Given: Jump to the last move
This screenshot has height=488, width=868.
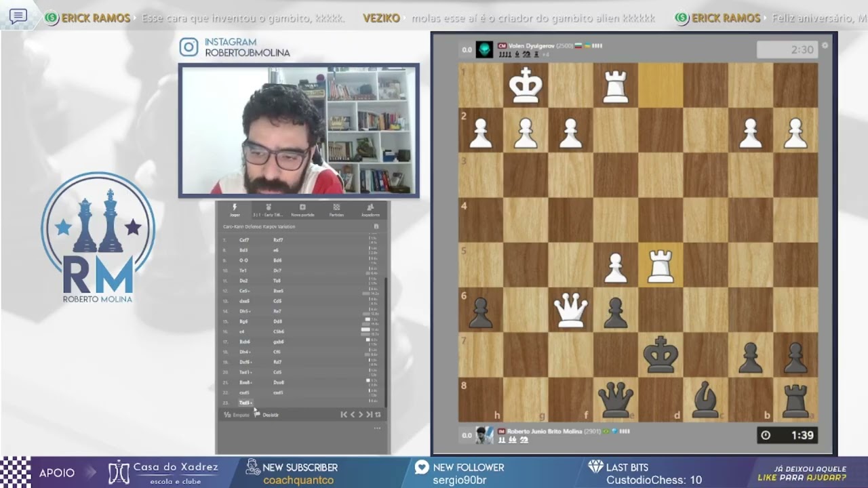Looking at the screenshot, I should pyautogui.click(x=370, y=414).
